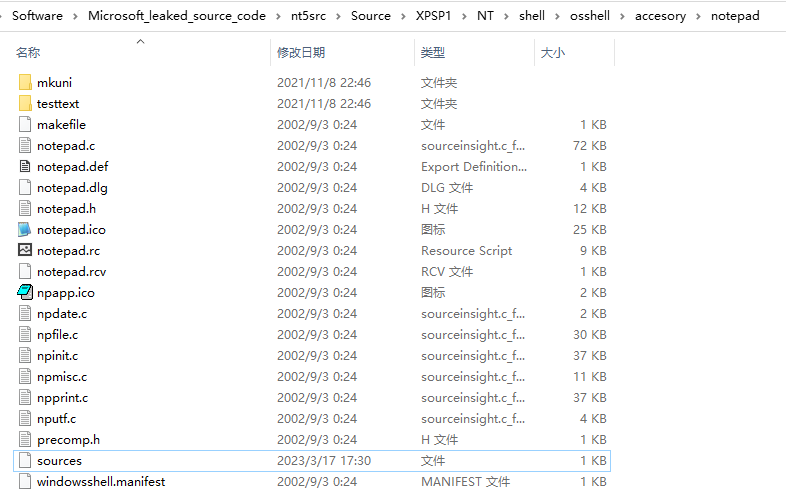The height and width of the screenshot is (500, 786).
Task: Select the file name makefile
Action: [61, 124]
